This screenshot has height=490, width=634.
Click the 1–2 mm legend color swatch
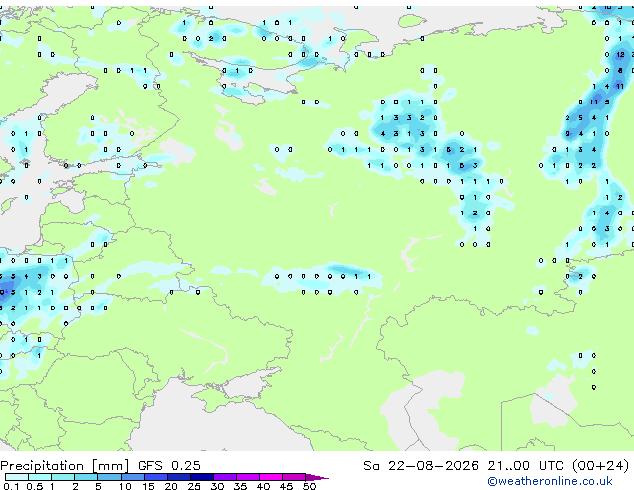coord(63,477)
